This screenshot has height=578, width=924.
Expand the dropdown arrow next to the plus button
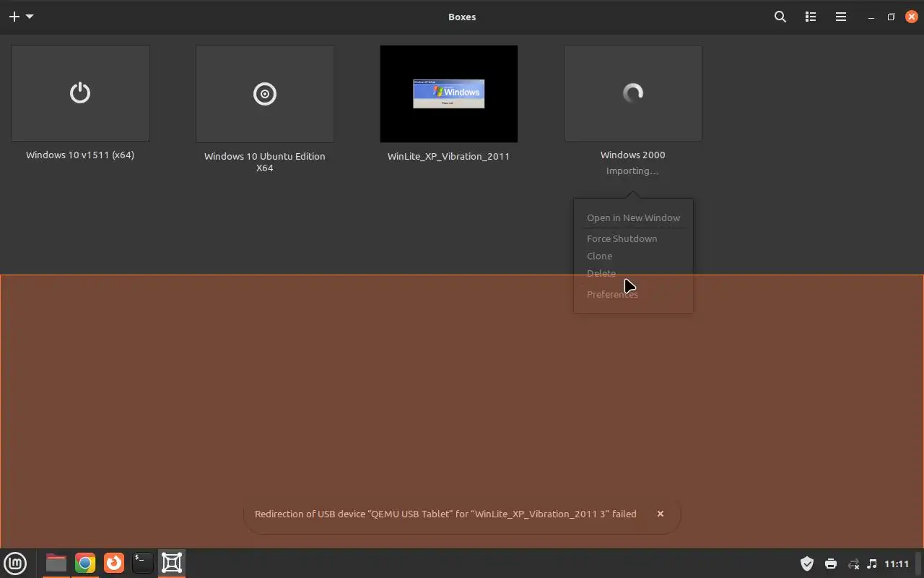pos(30,17)
